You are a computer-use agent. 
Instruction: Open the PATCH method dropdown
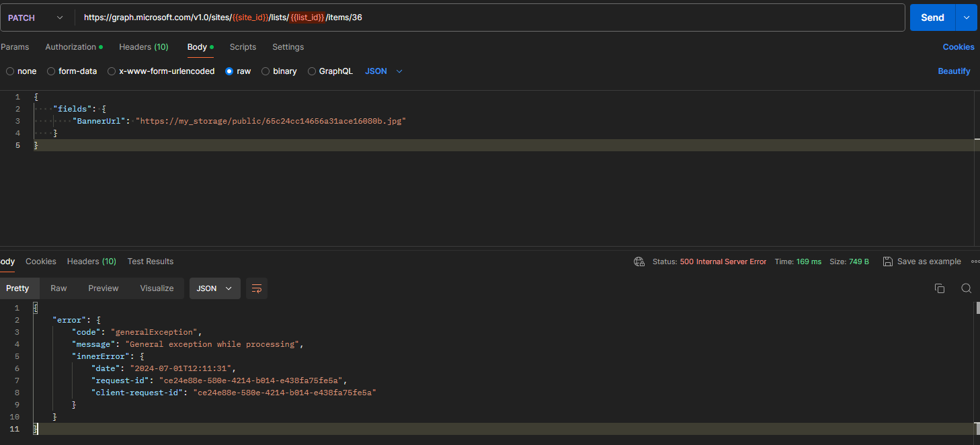point(36,17)
